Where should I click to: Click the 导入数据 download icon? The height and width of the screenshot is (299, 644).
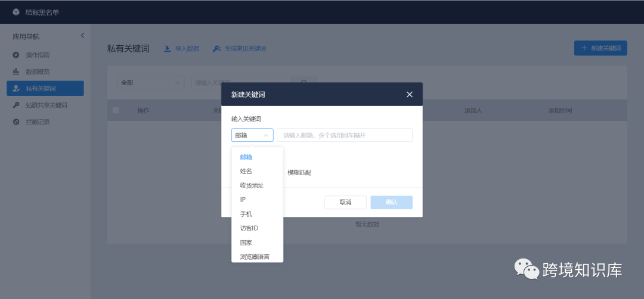point(167,49)
